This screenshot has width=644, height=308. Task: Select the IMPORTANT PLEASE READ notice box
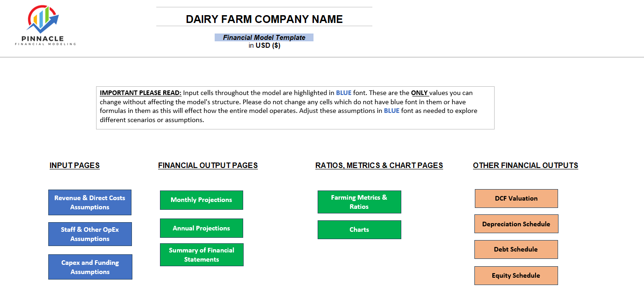tap(295, 107)
